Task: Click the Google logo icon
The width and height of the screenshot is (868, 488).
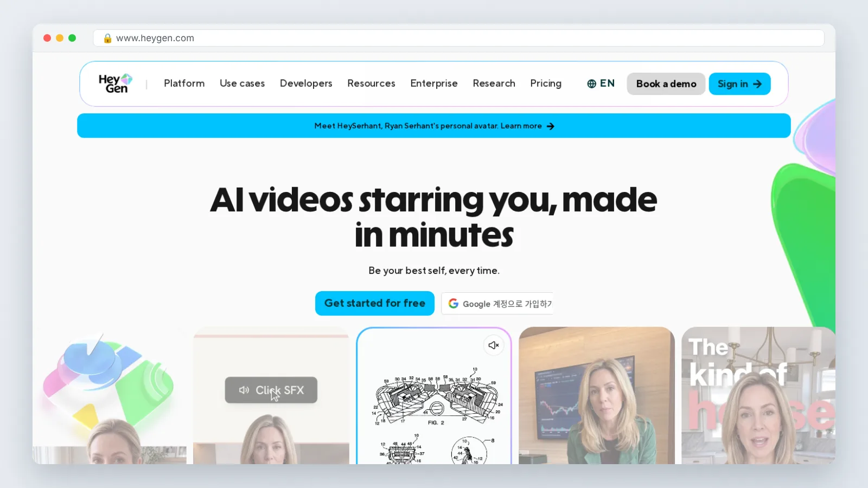Action: 454,304
